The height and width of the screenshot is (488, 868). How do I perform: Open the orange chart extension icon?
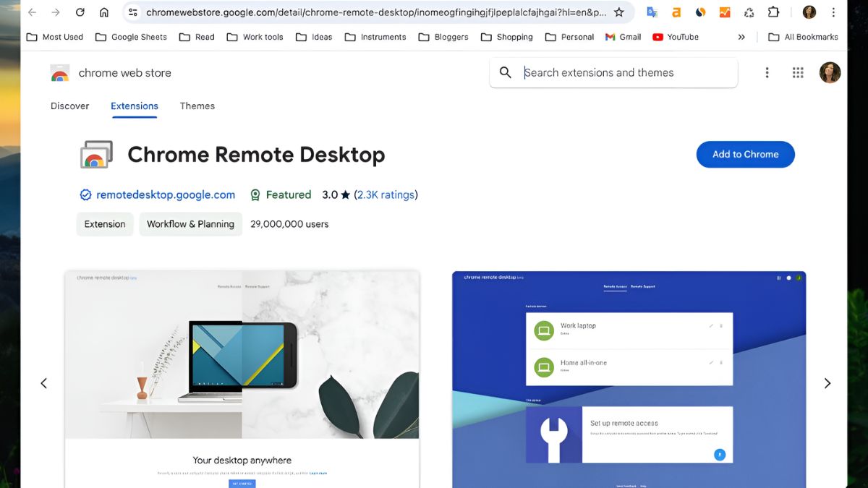tap(725, 12)
